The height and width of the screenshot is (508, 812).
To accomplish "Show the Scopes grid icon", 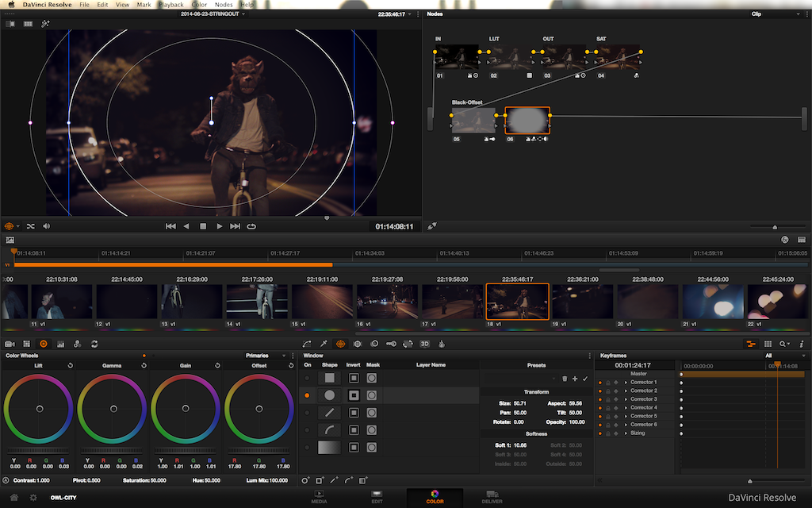I will tap(768, 344).
